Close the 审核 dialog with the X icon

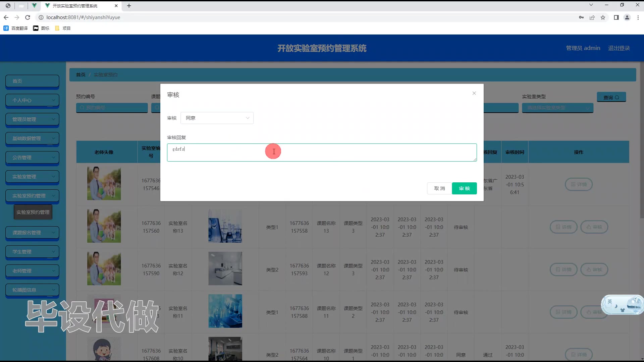tap(474, 93)
